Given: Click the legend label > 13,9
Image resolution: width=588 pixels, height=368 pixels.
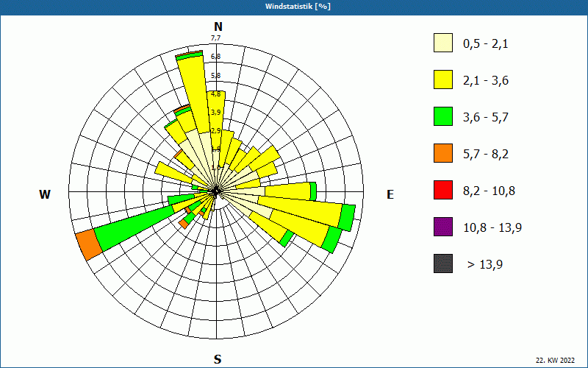Looking at the screenshot, I should (x=485, y=265).
